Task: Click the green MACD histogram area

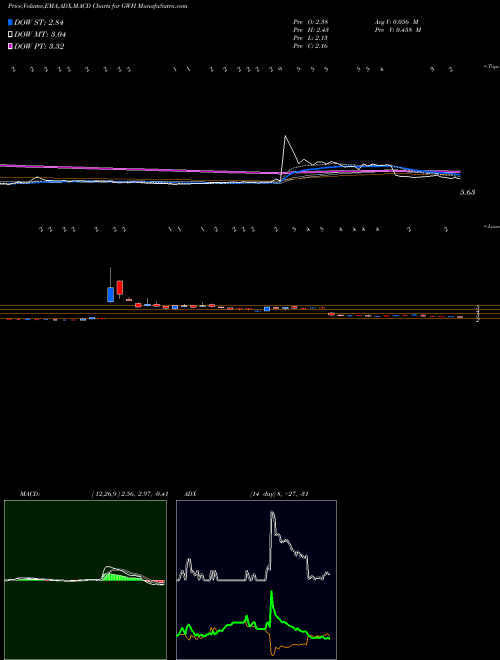Action: click(x=122, y=577)
